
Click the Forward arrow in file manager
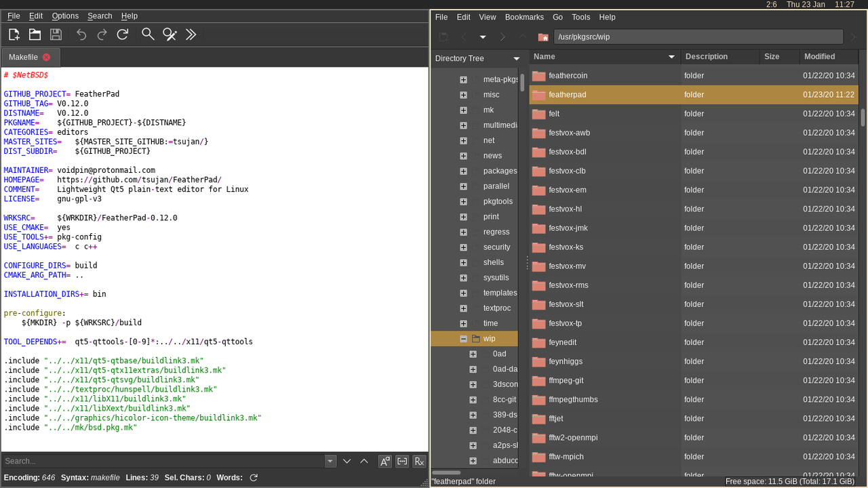[502, 37]
